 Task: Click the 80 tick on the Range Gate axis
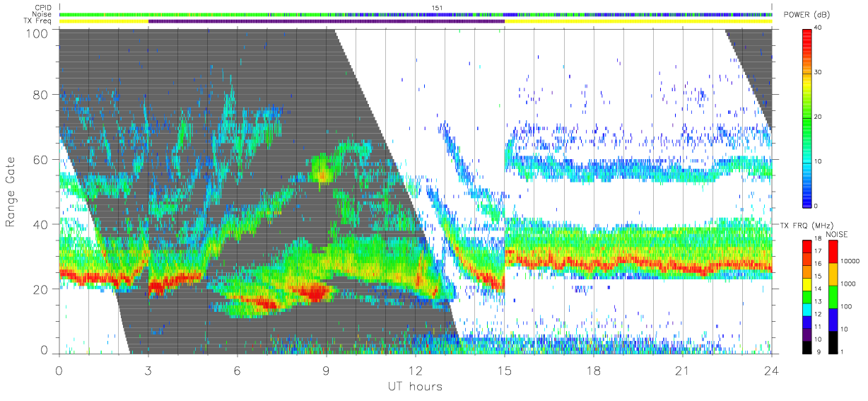(41, 94)
